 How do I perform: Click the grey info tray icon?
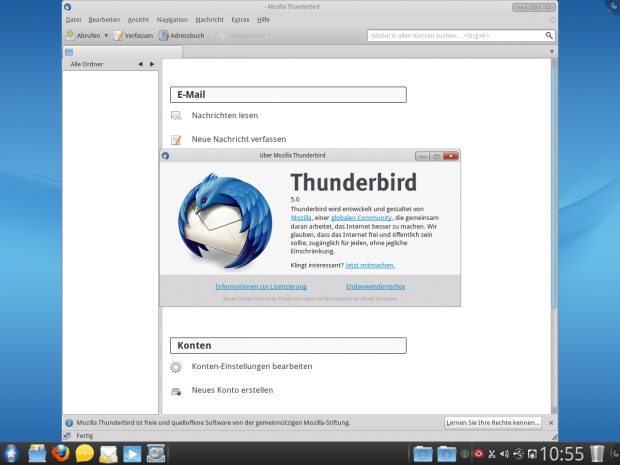click(x=465, y=454)
